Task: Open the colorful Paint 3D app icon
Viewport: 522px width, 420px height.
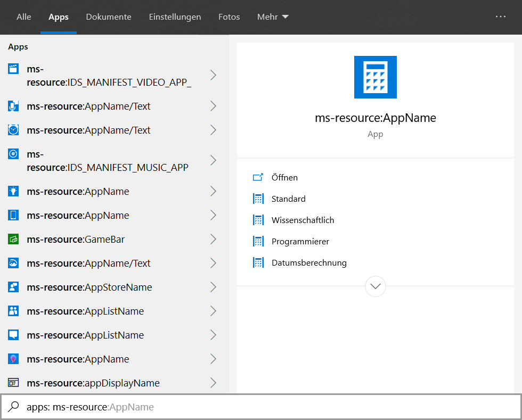Action: [13, 359]
